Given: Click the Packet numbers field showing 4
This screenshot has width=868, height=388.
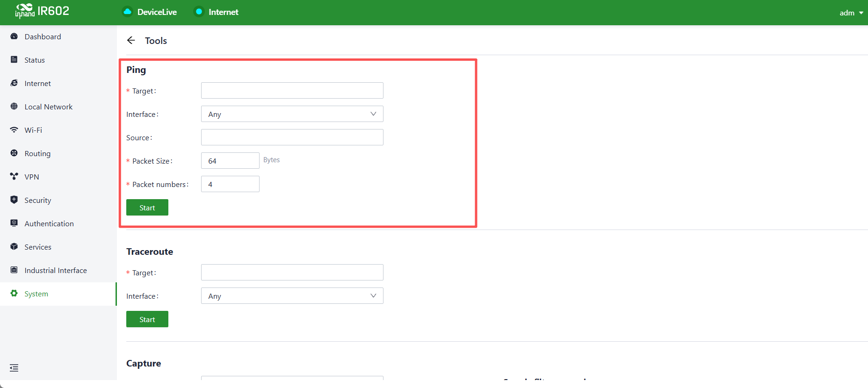Looking at the screenshot, I should [230, 184].
